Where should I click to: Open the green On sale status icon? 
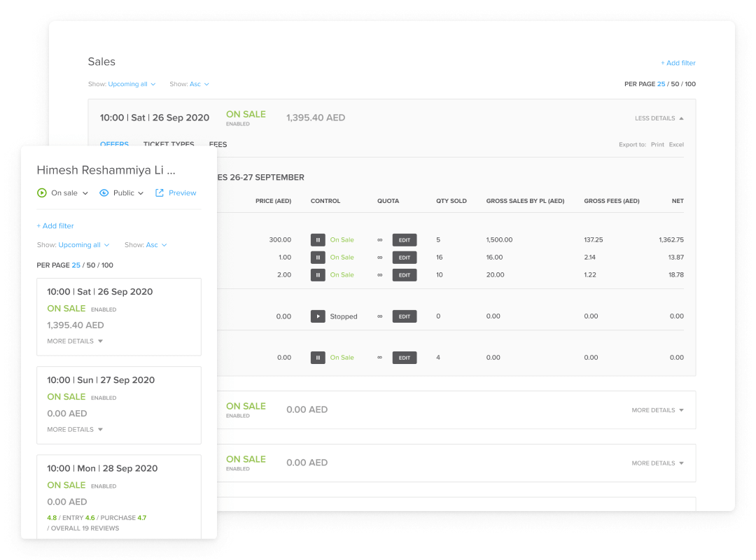(x=42, y=193)
